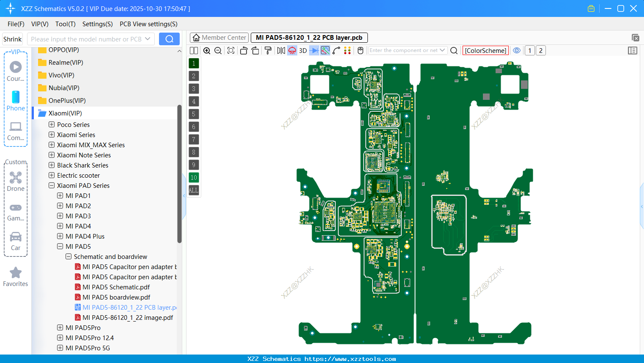Click the mirror flip board icon

click(281, 51)
